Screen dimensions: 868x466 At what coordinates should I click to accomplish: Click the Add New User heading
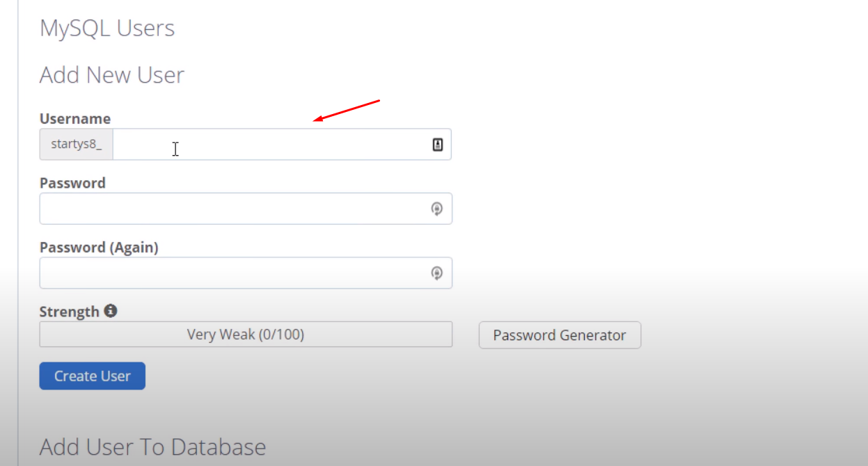click(x=112, y=75)
